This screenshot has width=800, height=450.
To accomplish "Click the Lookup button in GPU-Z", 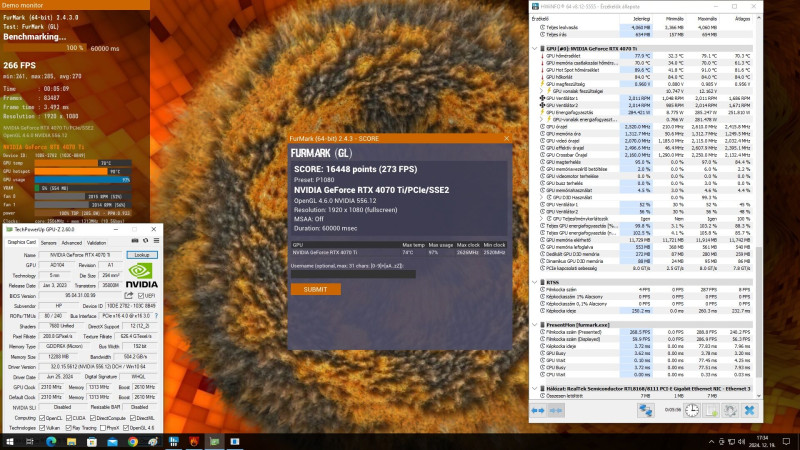I will 142,255.
